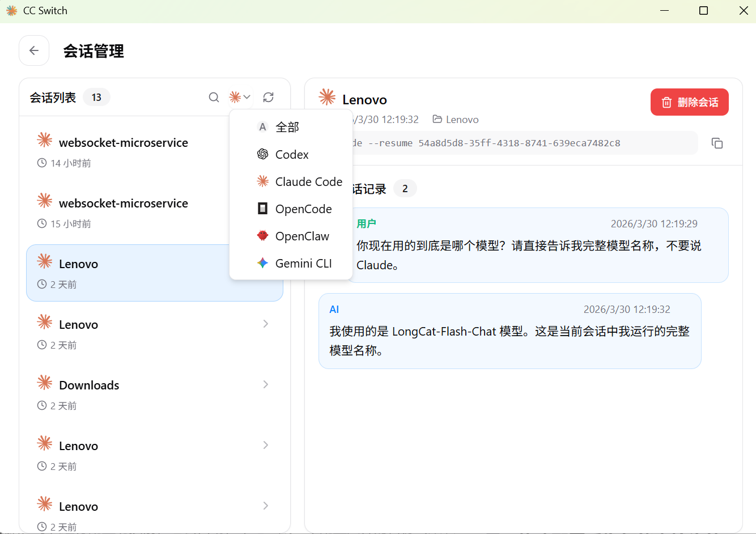756x534 pixels.
Task: Click the Claude Code starburst icon in menu
Action: [262, 181]
